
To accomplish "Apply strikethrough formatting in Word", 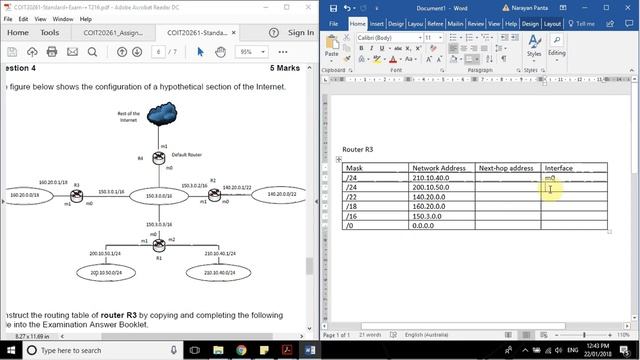I will 398,48.
